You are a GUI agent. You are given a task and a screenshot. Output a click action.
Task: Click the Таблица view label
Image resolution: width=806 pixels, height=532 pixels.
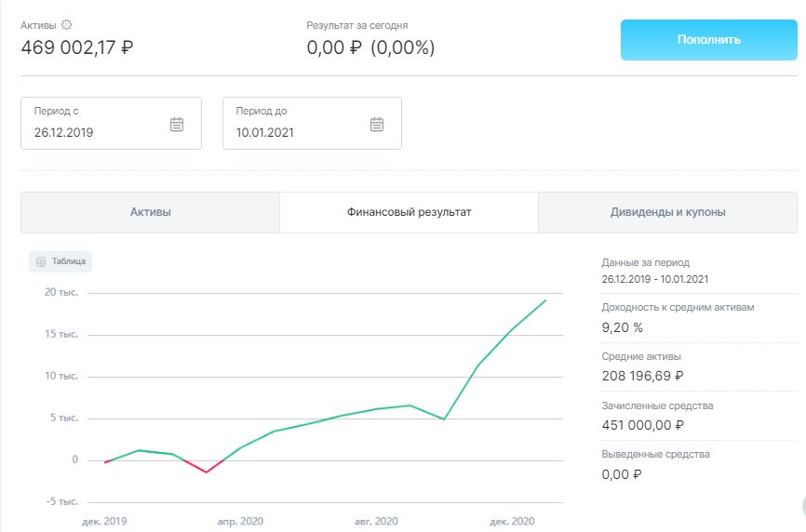[x=69, y=261]
